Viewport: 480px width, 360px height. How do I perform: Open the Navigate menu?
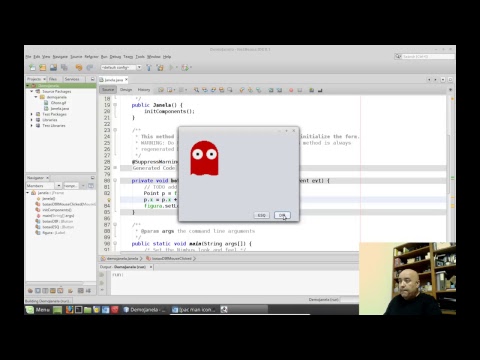[60, 57]
